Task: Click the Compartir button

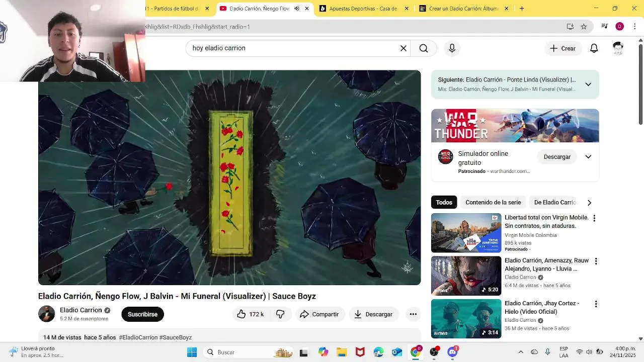Action: (x=319, y=314)
